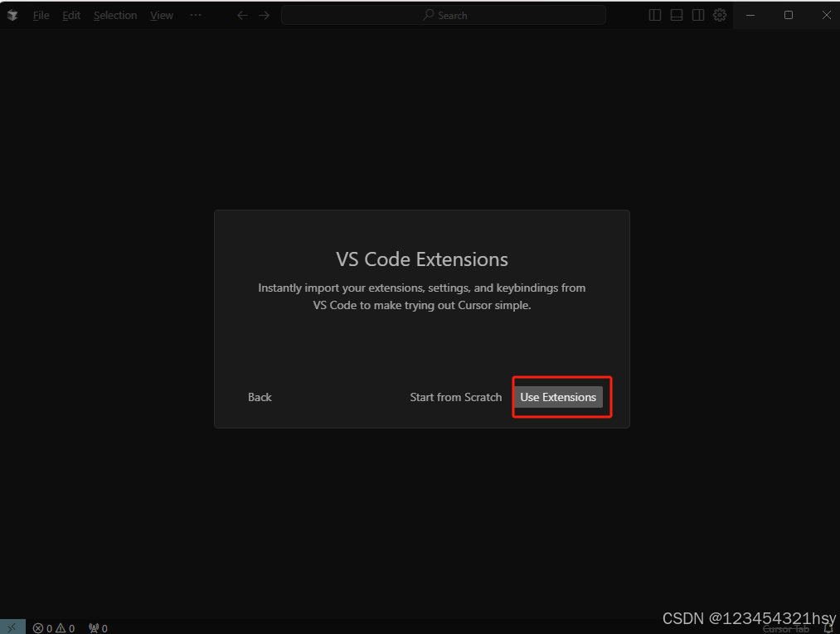Open the Selection menu

pos(115,16)
